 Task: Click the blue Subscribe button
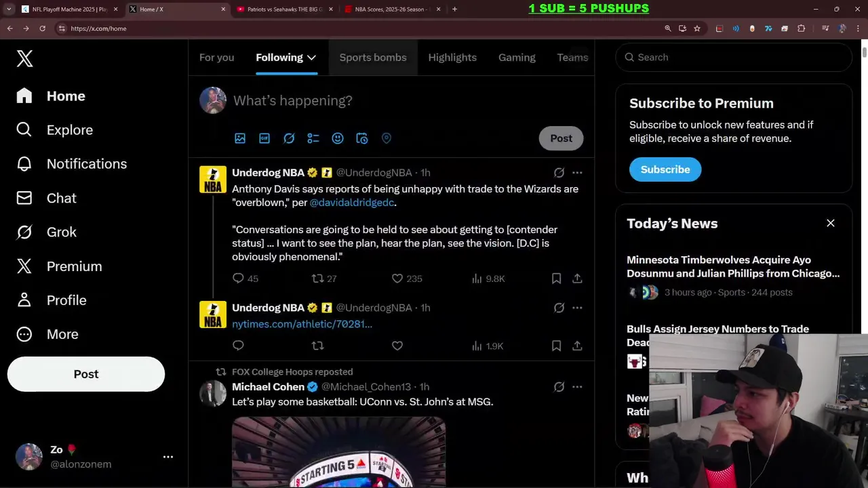click(x=665, y=169)
